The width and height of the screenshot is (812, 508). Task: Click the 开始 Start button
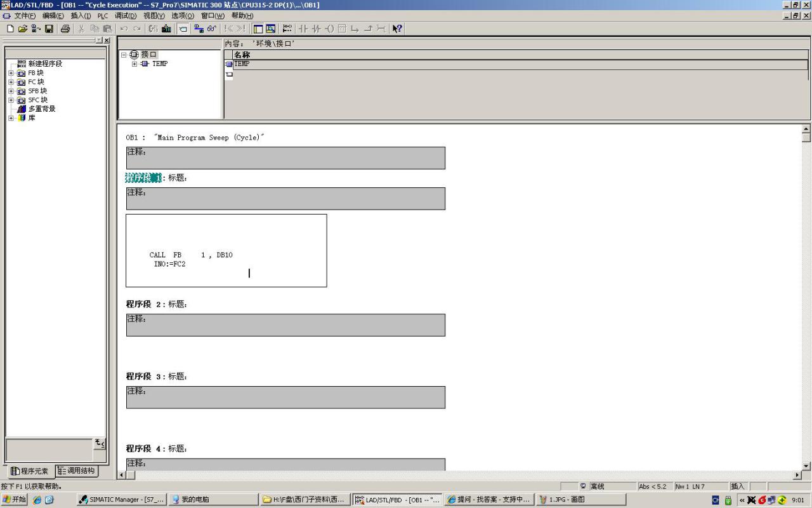coord(15,500)
